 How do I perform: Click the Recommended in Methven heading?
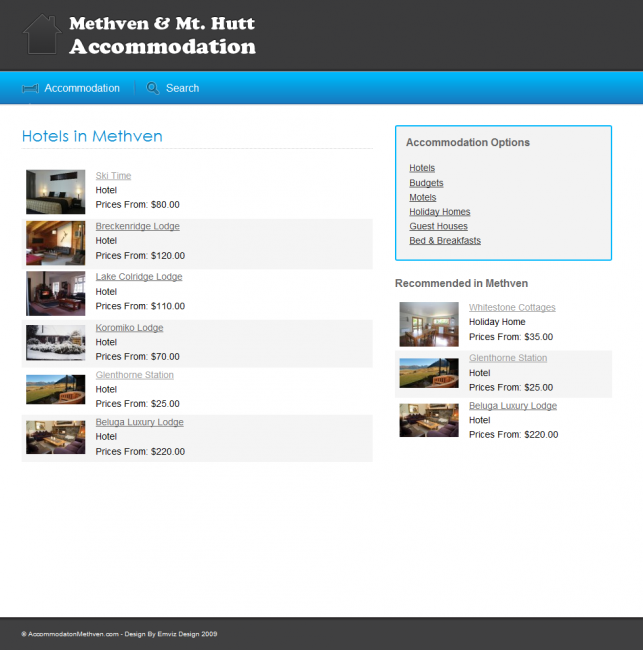(x=461, y=284)
